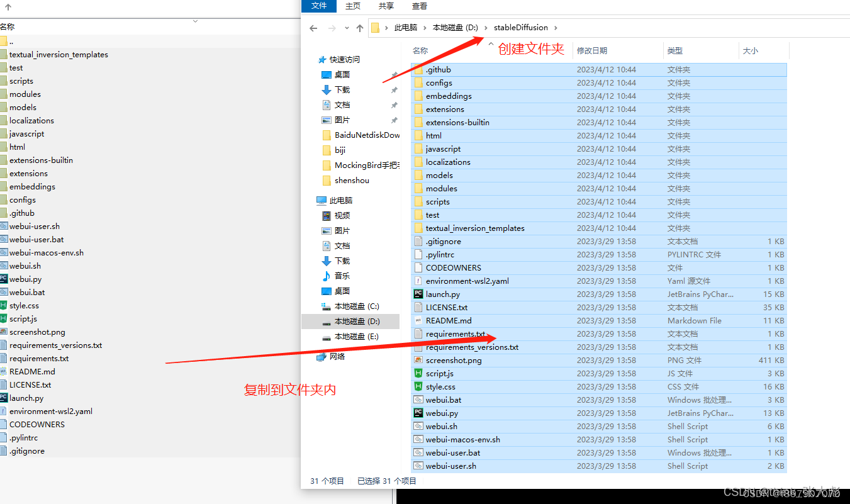Click stableDiffusion in the address breadcrumb
Screen dimensions: 850x504
click(x=521, y=28)
